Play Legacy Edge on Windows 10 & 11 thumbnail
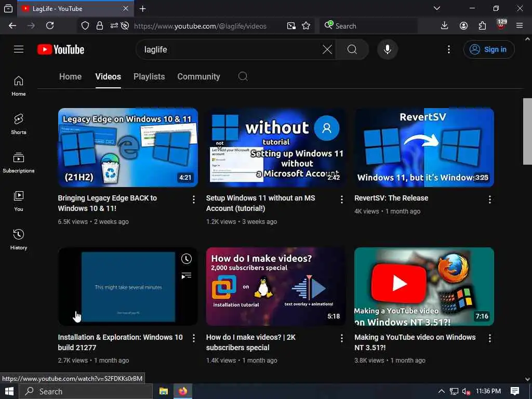This screenshot has width=532, height=399. (128, 148)
